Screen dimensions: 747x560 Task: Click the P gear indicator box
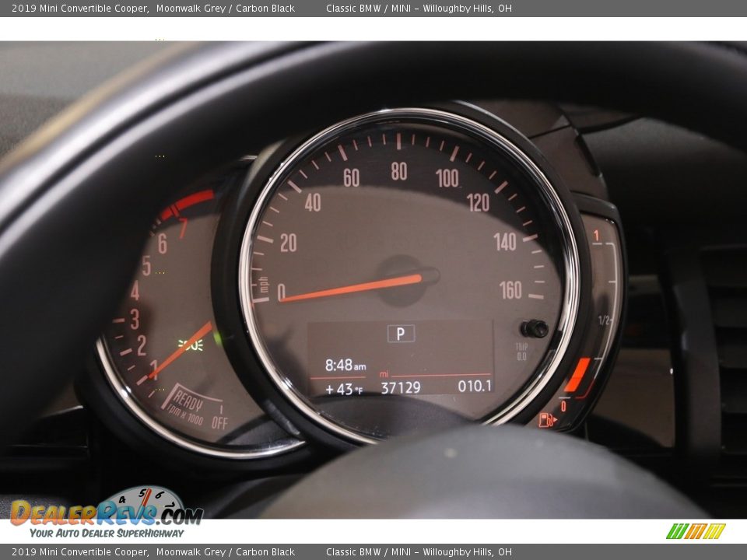pyautogui.click(x=401, y=334)
